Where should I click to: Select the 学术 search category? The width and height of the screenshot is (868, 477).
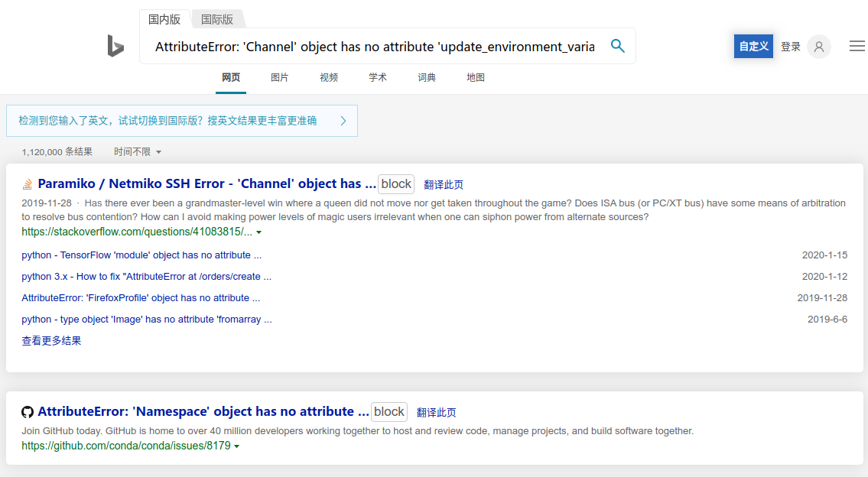(378, 77)
